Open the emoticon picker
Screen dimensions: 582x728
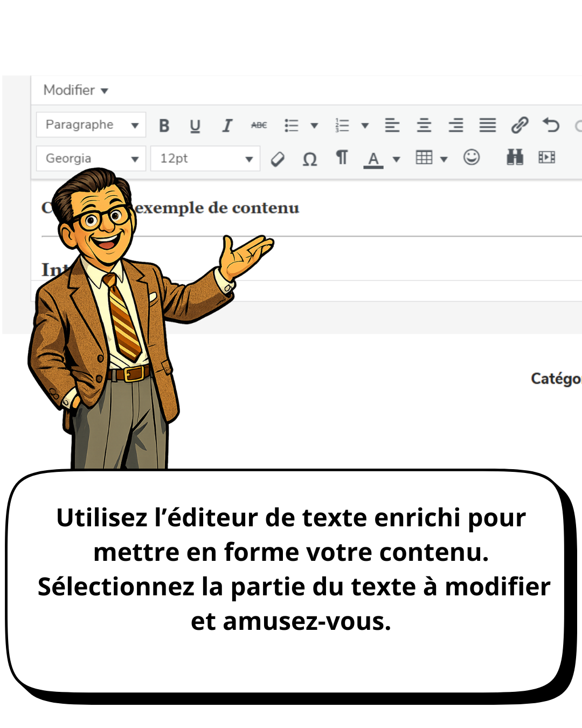coord(472,157)
